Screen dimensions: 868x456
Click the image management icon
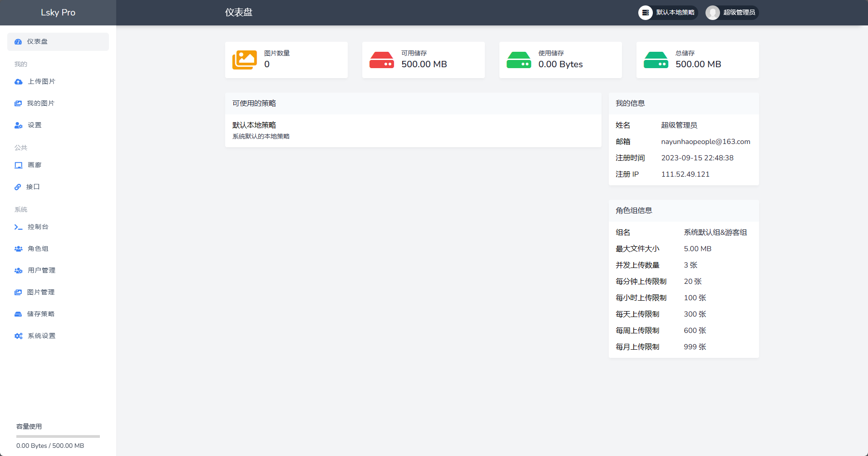18,292
